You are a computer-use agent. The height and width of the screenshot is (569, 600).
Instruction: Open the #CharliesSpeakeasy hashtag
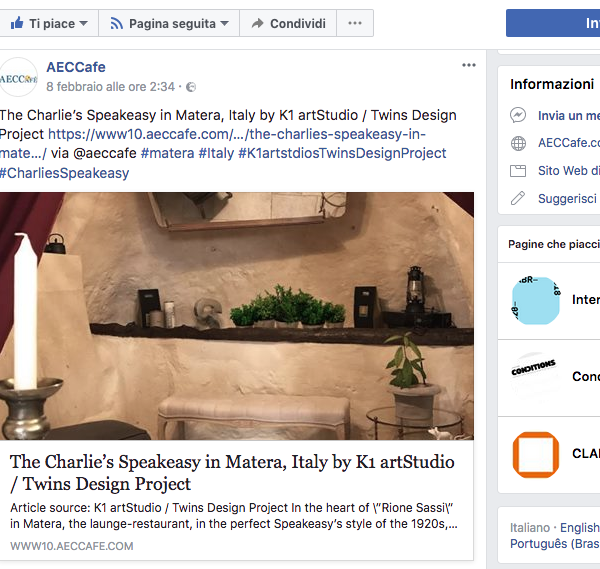point(64,173)
